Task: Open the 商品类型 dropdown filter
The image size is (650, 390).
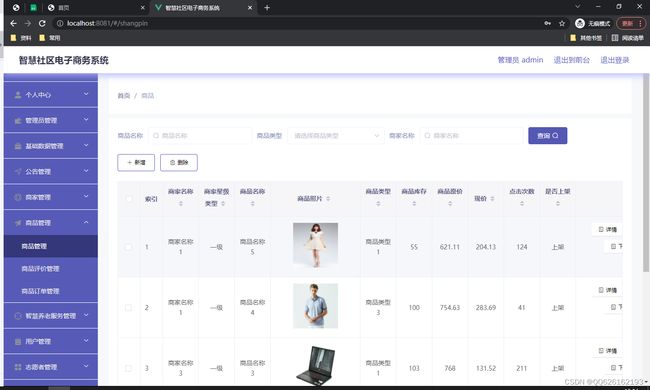Action: pyautogui.click(x=335, y=136)
